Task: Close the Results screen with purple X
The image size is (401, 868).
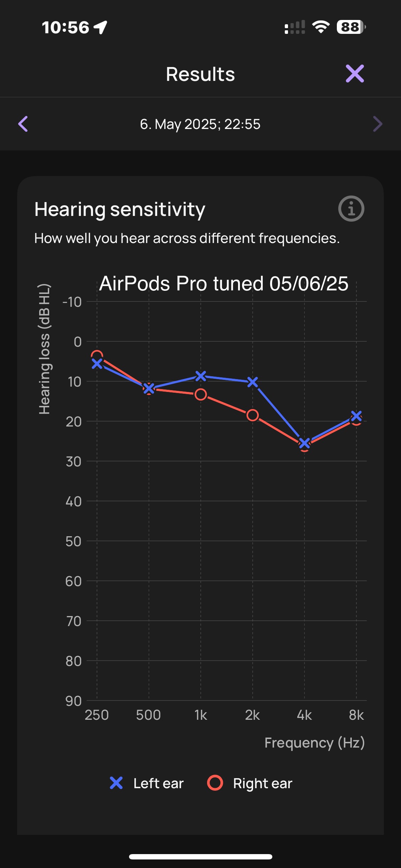Action: (355, 74)
